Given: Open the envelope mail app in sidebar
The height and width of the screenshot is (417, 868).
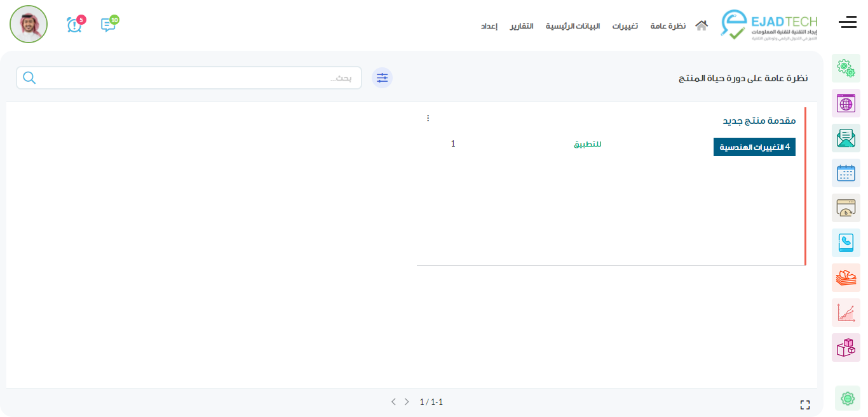Looking at the screenshot, I should tap(846, 138).
